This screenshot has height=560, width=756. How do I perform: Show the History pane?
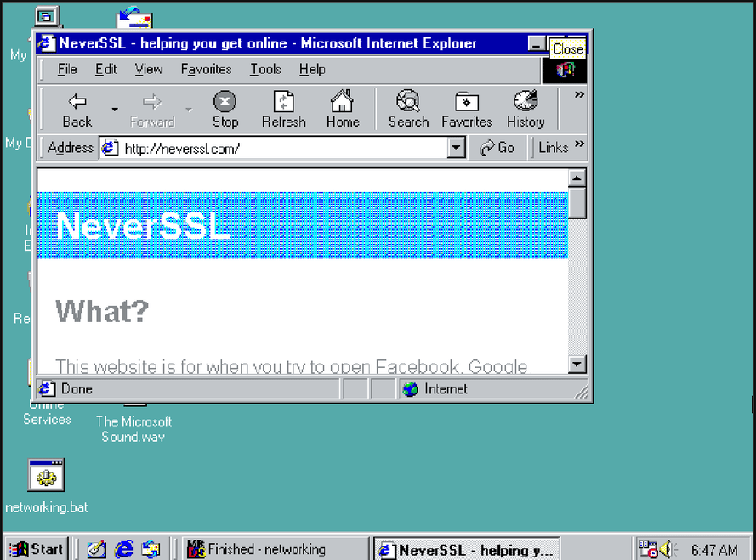(526, 110)
